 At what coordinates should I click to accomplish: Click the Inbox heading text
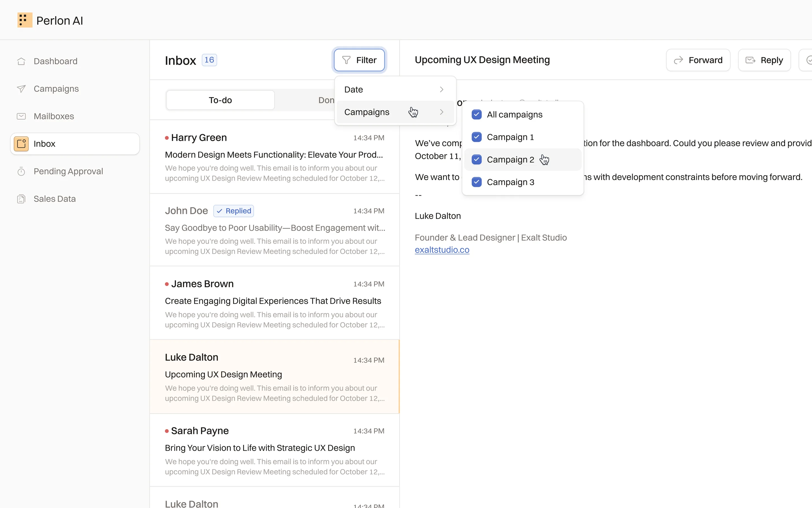[x=180, y=60]
